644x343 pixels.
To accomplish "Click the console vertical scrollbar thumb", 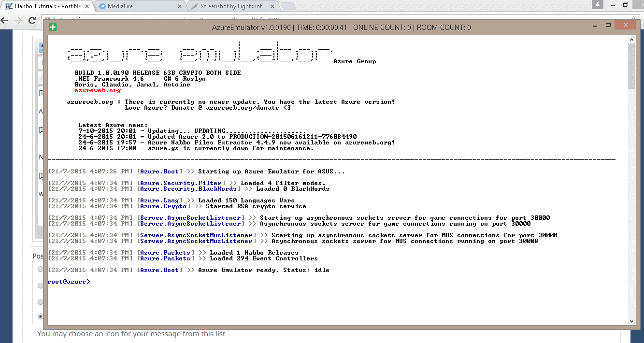I will tap(631, 66).
